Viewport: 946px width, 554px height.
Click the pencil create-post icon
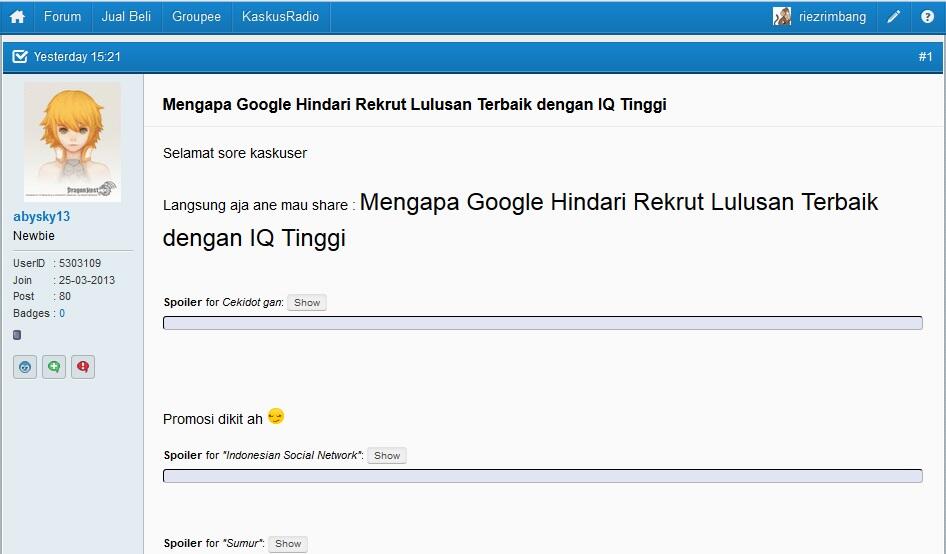(894, 16)
